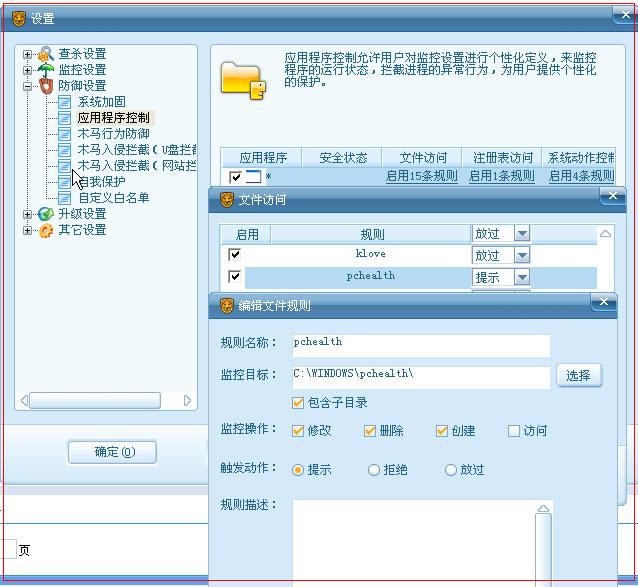This screenshot has height=587, width=638.
Task: Click scroll-up arrow in 规则描述 box
Action: pyautogui.click(x=543, y=508)
